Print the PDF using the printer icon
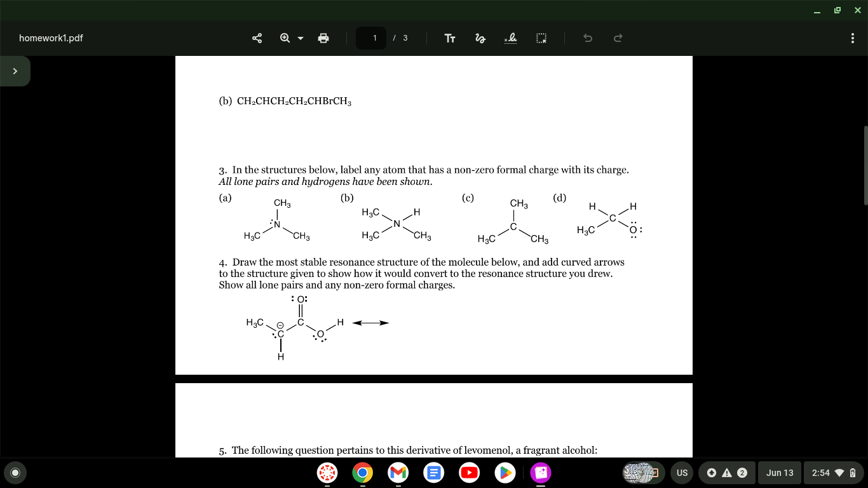This screenshot has height=488, width=868. point(323,38)
